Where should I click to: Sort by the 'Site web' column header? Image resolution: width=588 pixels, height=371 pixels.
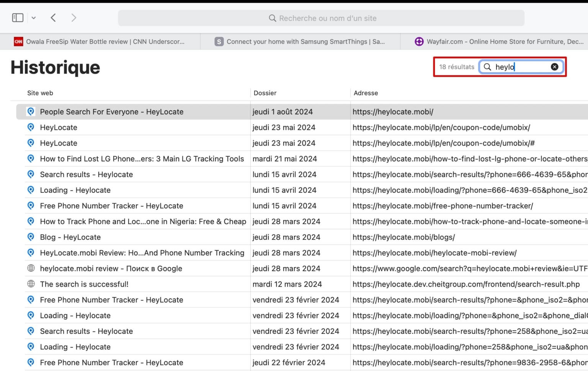click(x=40, y=93)
